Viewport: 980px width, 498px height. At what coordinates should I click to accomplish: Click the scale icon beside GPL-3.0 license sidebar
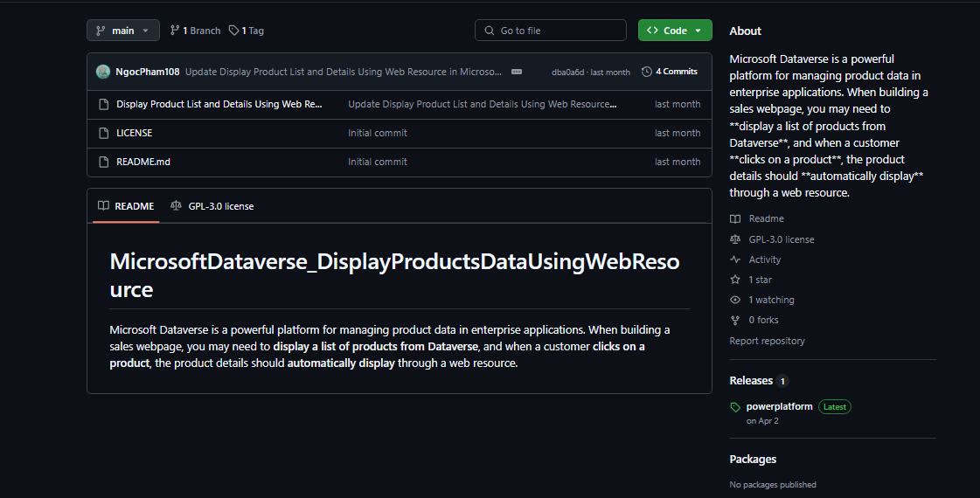click(x=735, y=239)
